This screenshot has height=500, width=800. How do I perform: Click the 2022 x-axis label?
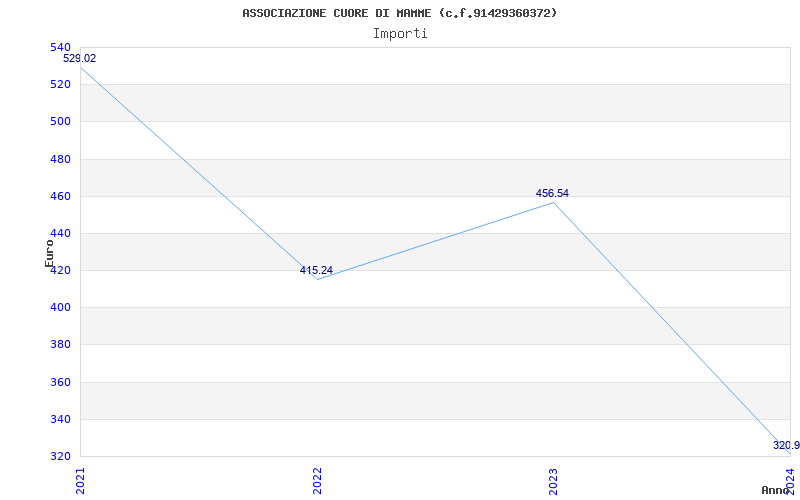[317, 481]
